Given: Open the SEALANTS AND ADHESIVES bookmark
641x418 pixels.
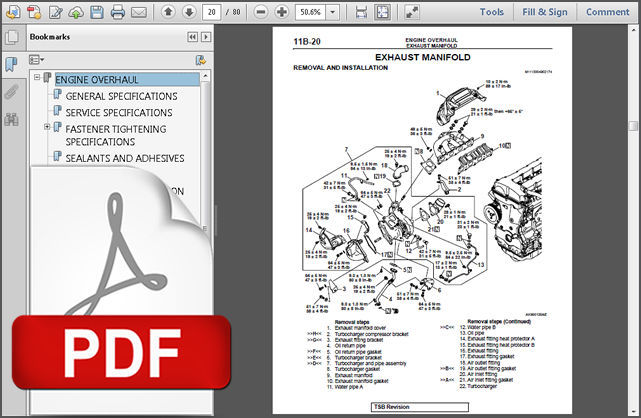Looking at the screenshot, I should (125, 158).
